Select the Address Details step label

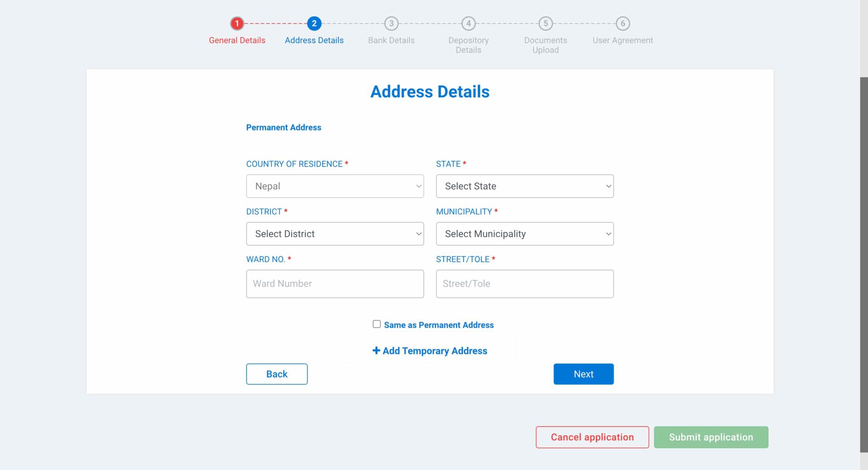pyautogui.click(x=314, y=40)
